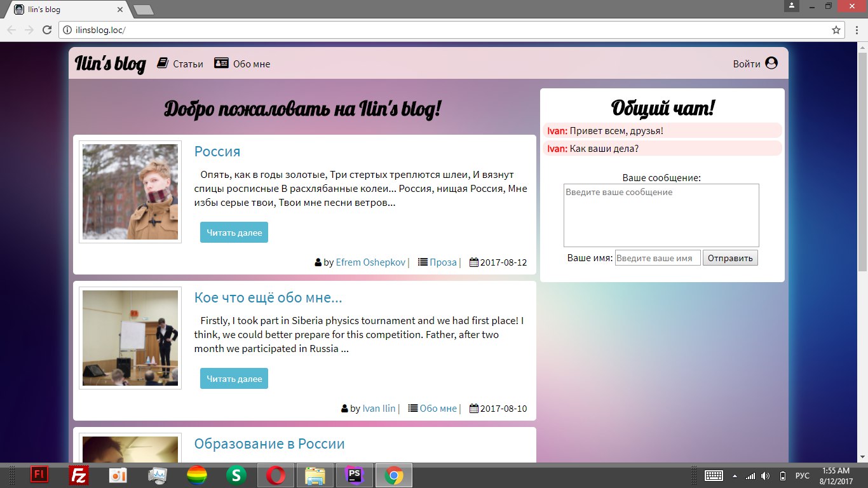Click the Ilin's blog logo in navbar
Image resolution: width=868 pixels, height=488 pixels.
(110, 64)
